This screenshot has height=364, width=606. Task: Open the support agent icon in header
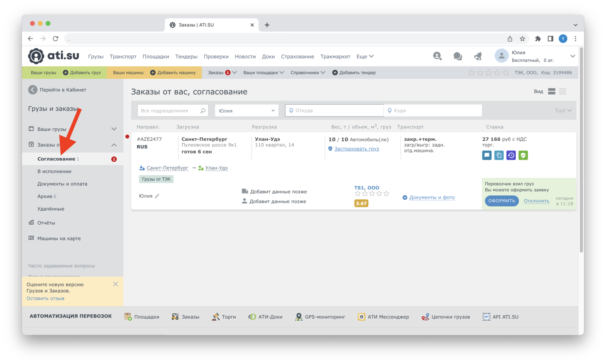[x=437, y=56]
